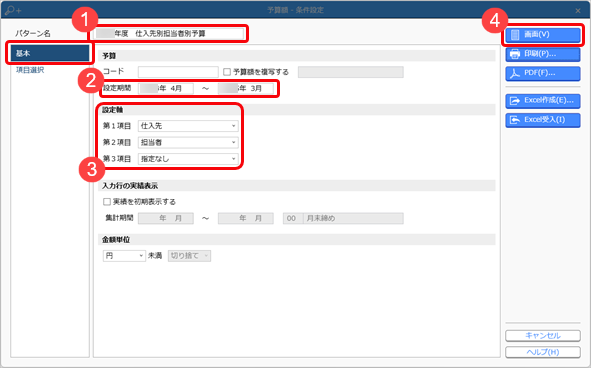Click the 集計期間 start year-month field
Screen dimensions: 591x368
(166, 218)
